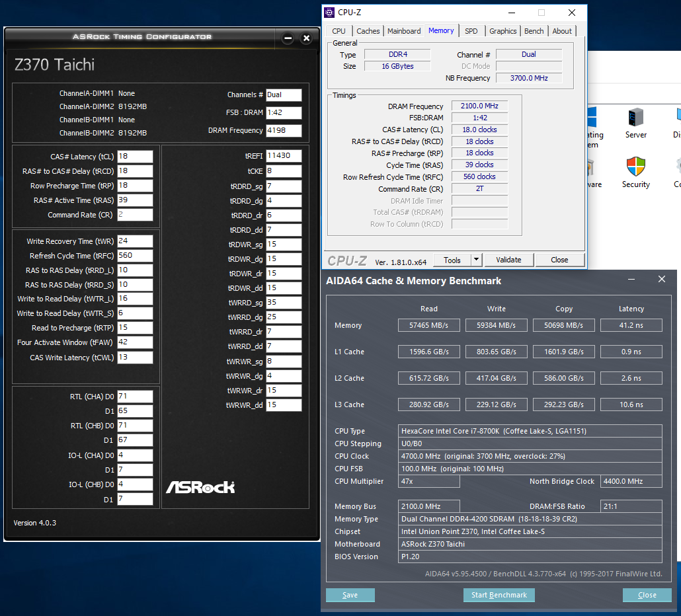
Task: Click the Tools button in CPU-Z
Action: coord(452,260)
